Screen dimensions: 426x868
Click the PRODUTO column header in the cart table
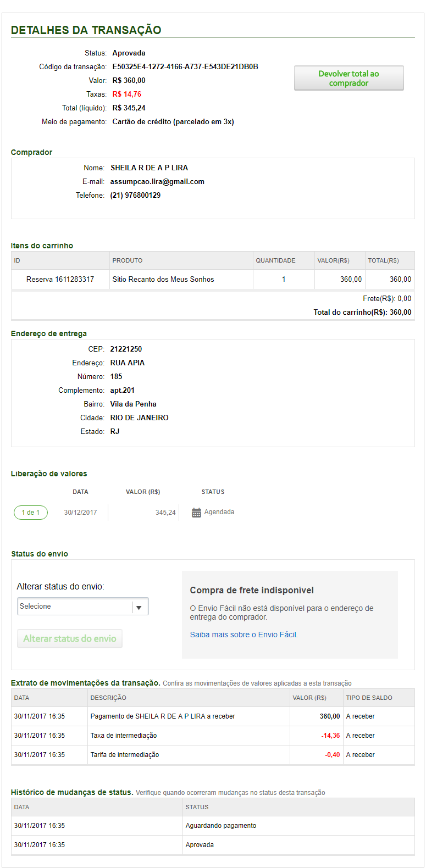click(x=128, y=260)
